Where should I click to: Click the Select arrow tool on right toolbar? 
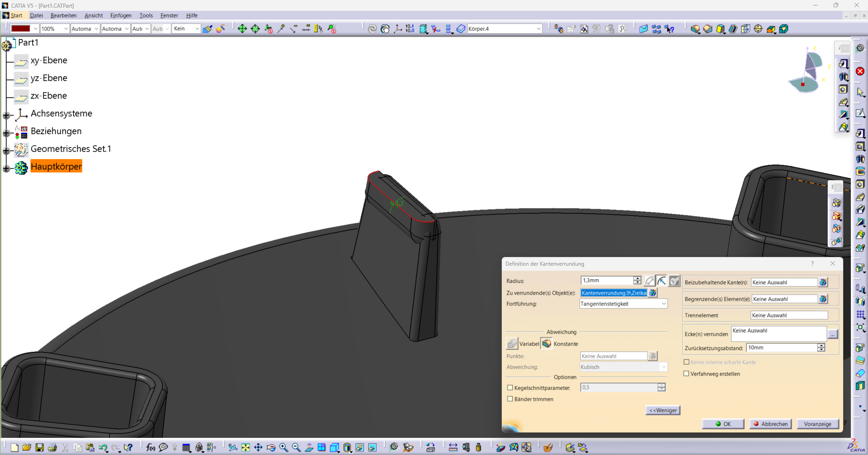point(860,93)
